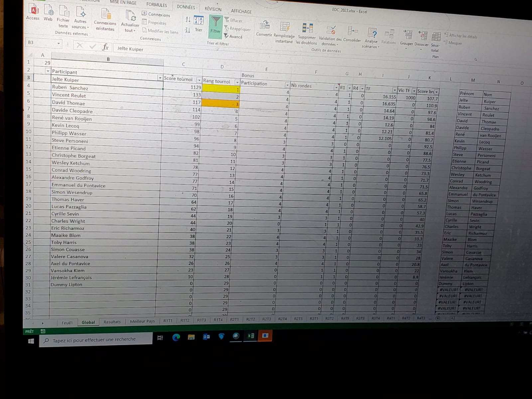Viewport: 532px width, 399px height.
Task: Open the Resultats sheet tab
Action: tap(112, 322)
